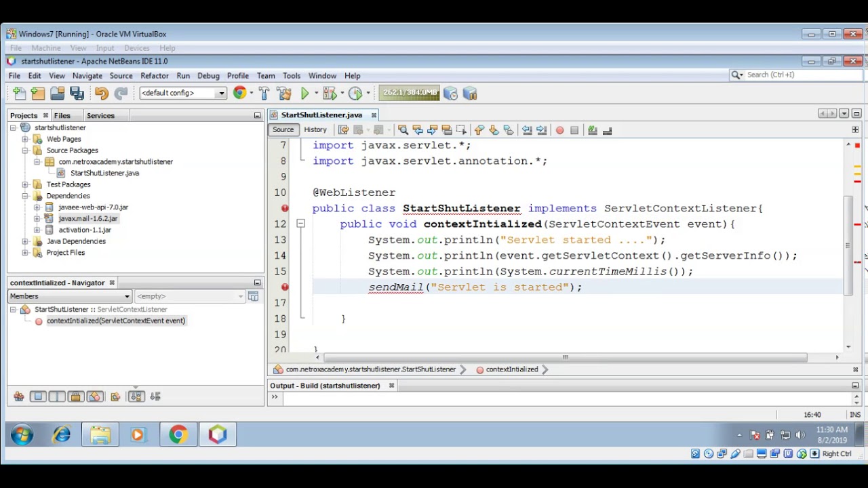This screenshot has height=488, width=868.
Task: Click the memory usage garbage collection bar
Action: (x=410, y=93)
